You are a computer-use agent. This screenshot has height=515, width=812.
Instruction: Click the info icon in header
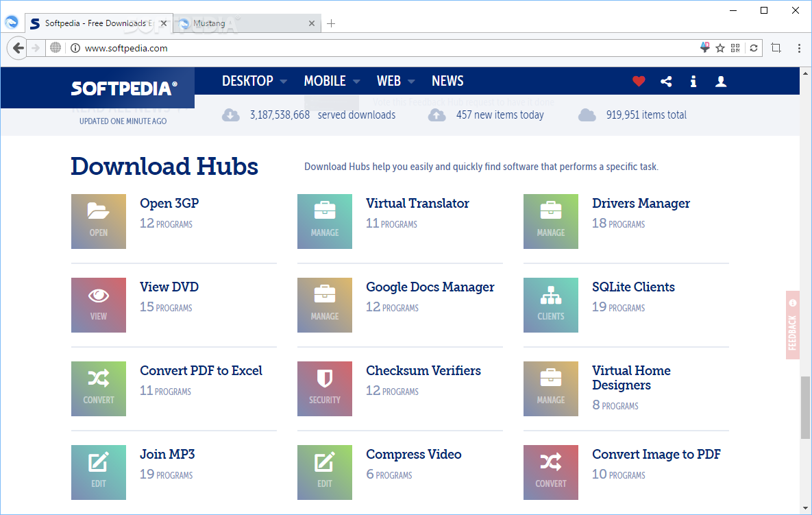tap(693, 82)
